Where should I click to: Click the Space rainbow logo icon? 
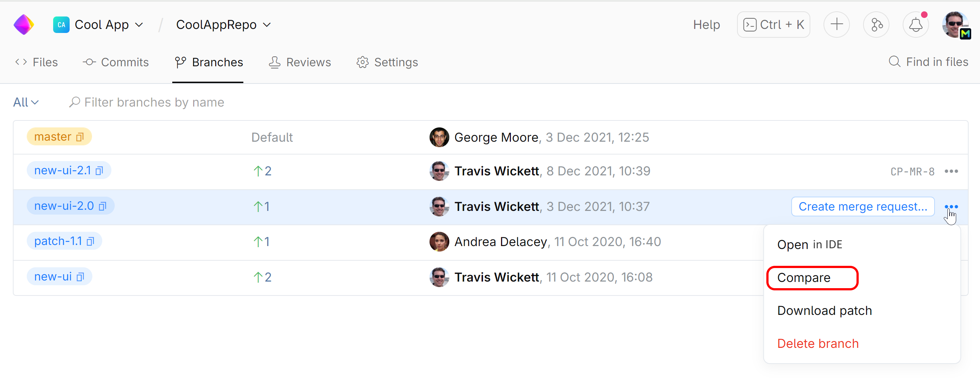tap(23, 25)
